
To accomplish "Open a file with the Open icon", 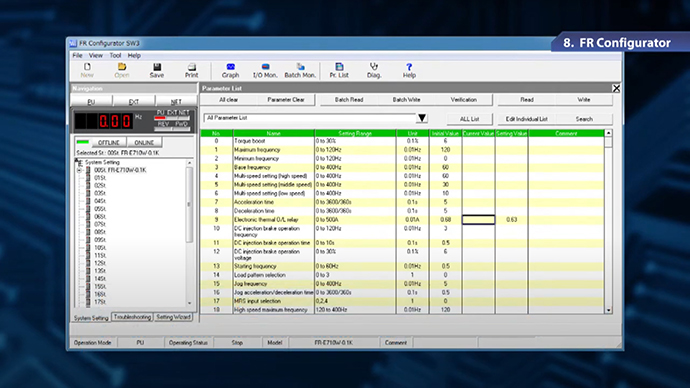I will (x=122, y=70).
